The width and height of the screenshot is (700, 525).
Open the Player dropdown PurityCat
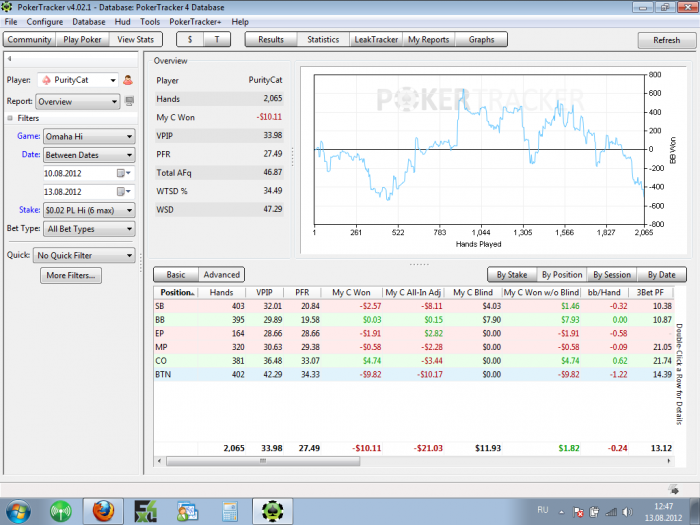click(x=78, y=80)
